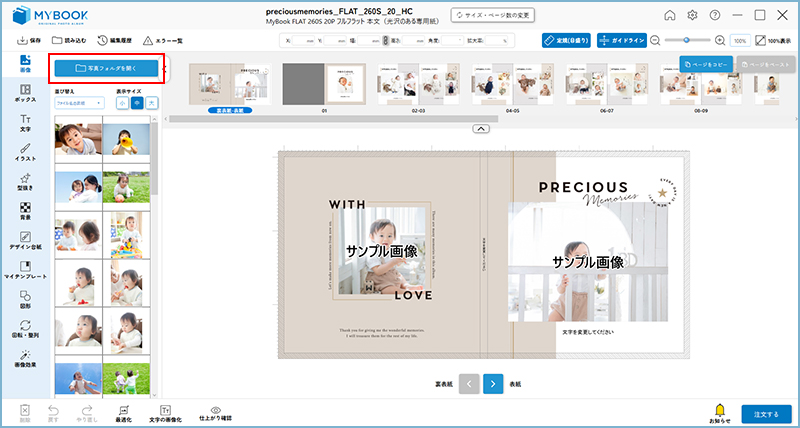Toggle the ガイドライン guideline display

click(x=621, y=41)
